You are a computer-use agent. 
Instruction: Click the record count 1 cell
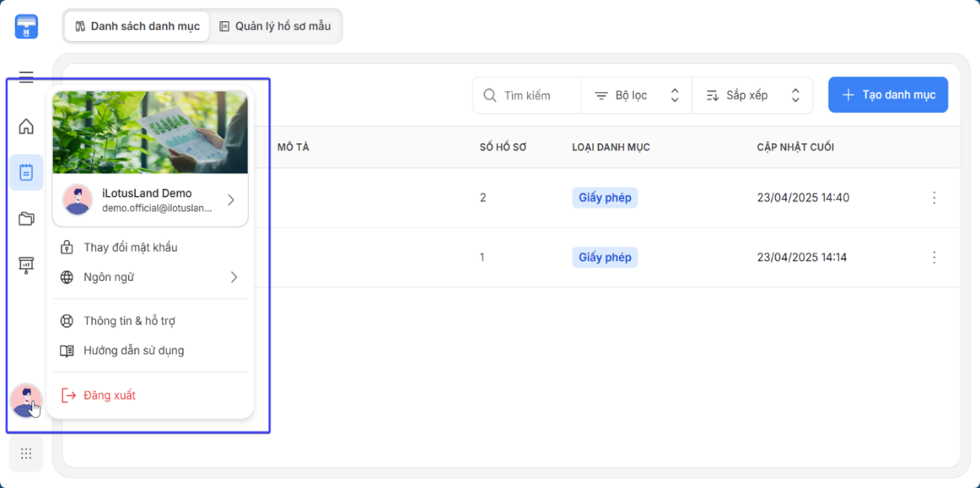click(483, 257)
